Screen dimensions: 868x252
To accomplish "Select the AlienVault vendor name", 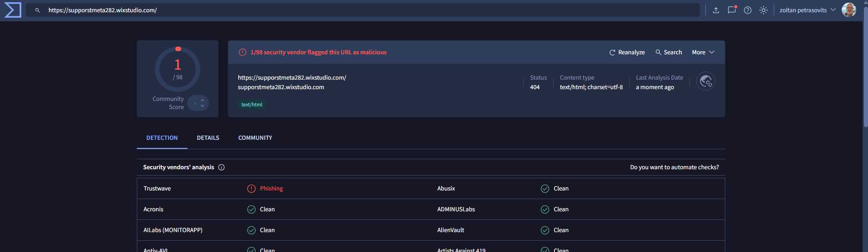I will (x=451, y=230).
